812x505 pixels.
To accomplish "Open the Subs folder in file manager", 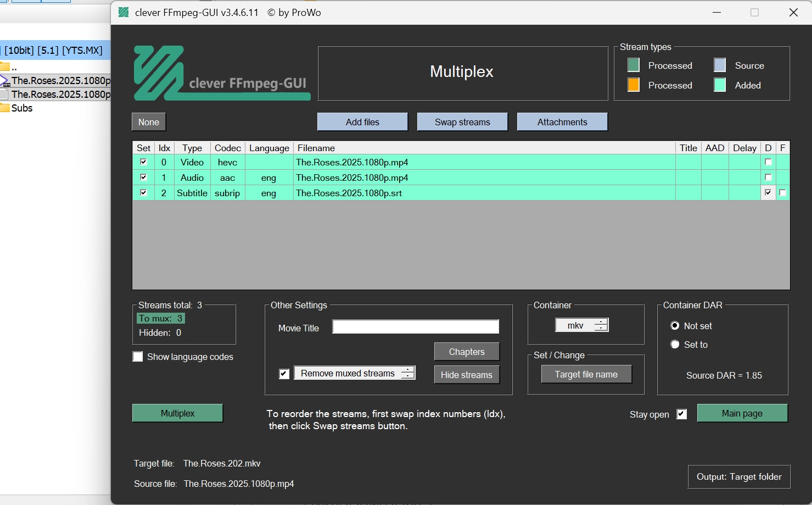I will coord(22,108).
